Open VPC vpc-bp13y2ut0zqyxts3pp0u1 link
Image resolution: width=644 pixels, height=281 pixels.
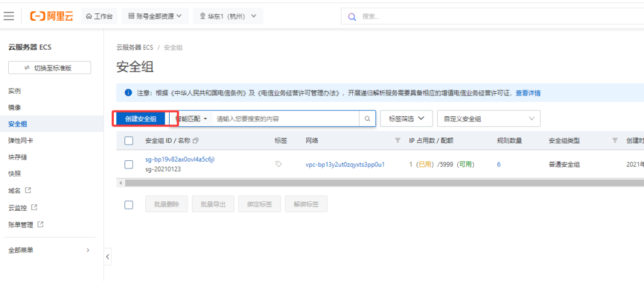coord(345,164)
